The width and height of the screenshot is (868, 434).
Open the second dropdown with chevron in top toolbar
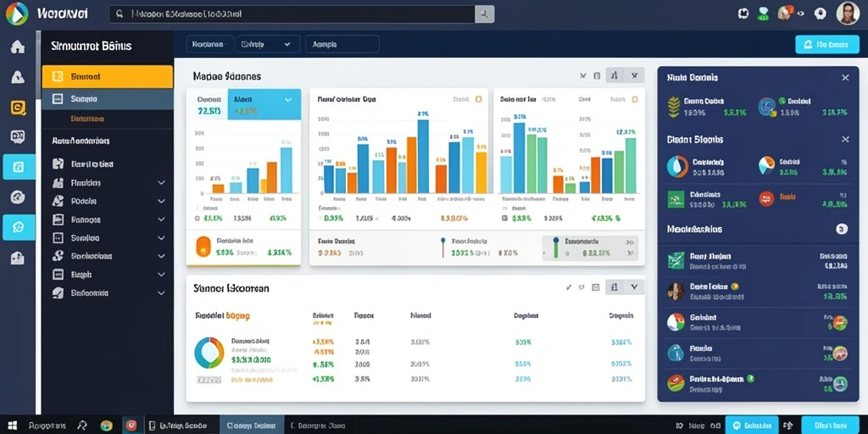coord(267,44)
